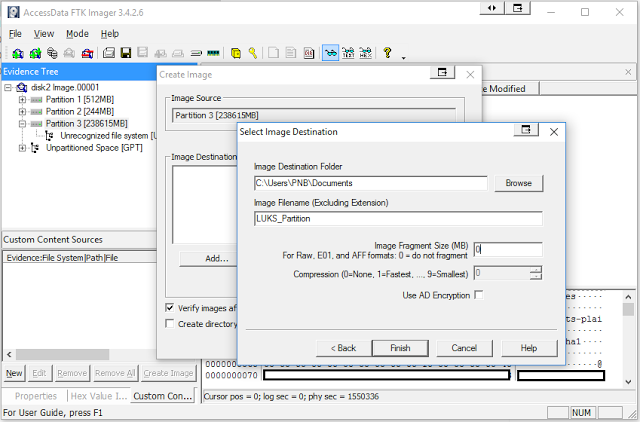Click Create Custom Content Image toolbar icon
This screenshot has height=422, width=640.
[x=178, y=53]
